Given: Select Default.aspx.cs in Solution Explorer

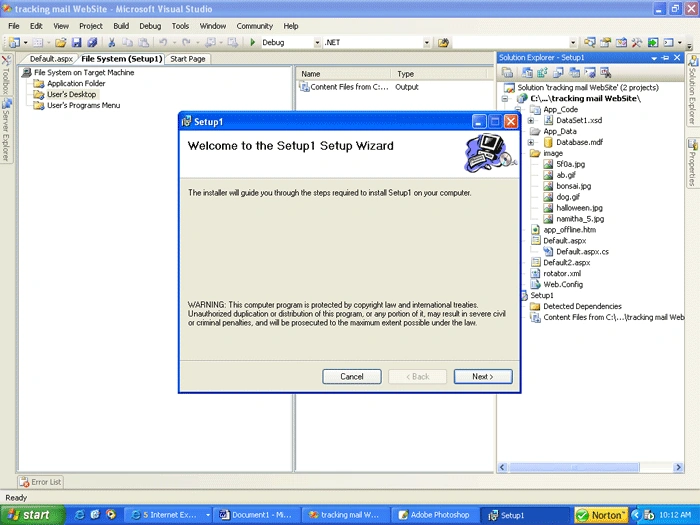Looking at the screenshot, I should (x=582, y=252).
